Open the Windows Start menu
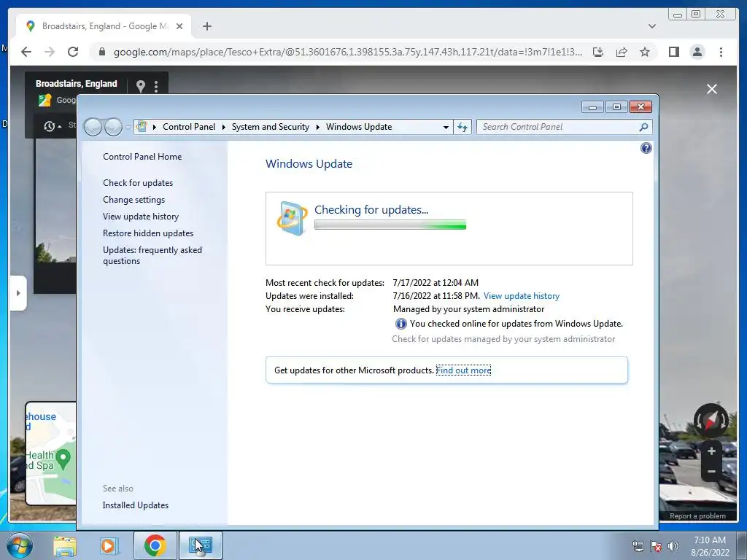Viewport: 747px width, 560px height. [x=20, y=545]
